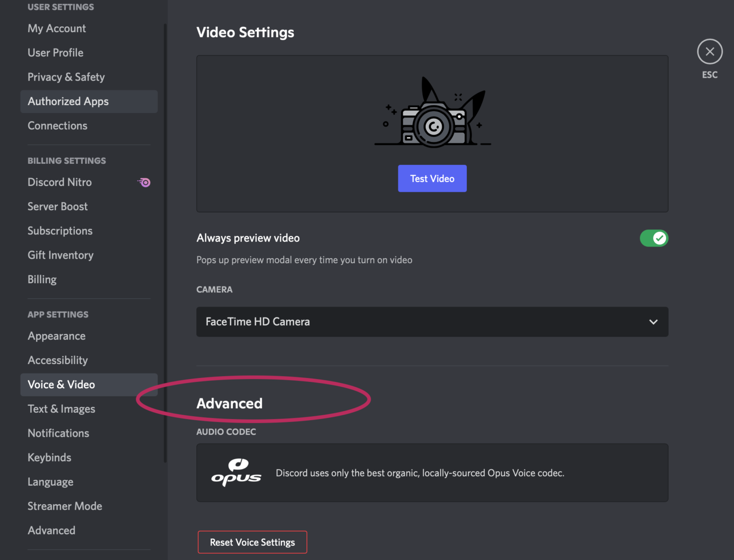Close settings with the ESC X icon

pyautogui.click(x=710, y=51)
